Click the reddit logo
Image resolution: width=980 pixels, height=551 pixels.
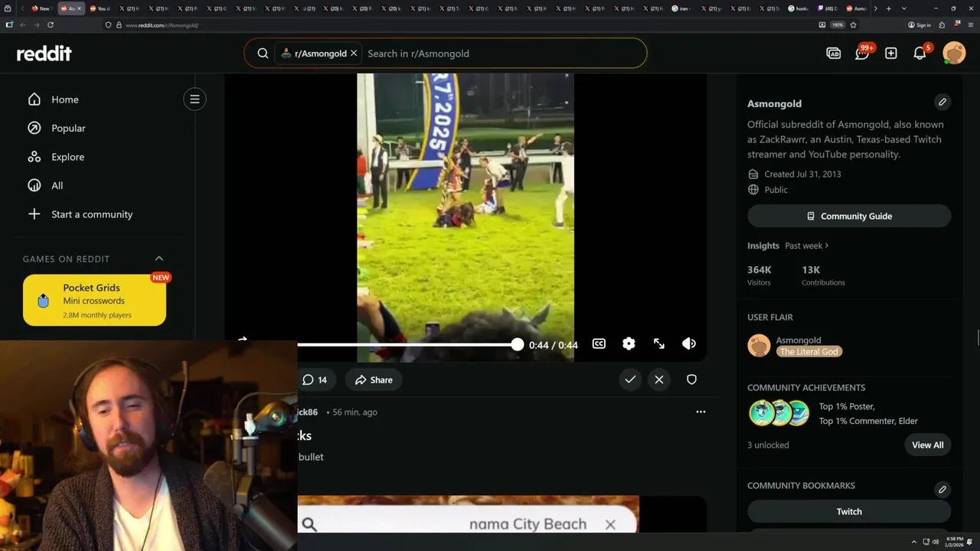[44, 54]
